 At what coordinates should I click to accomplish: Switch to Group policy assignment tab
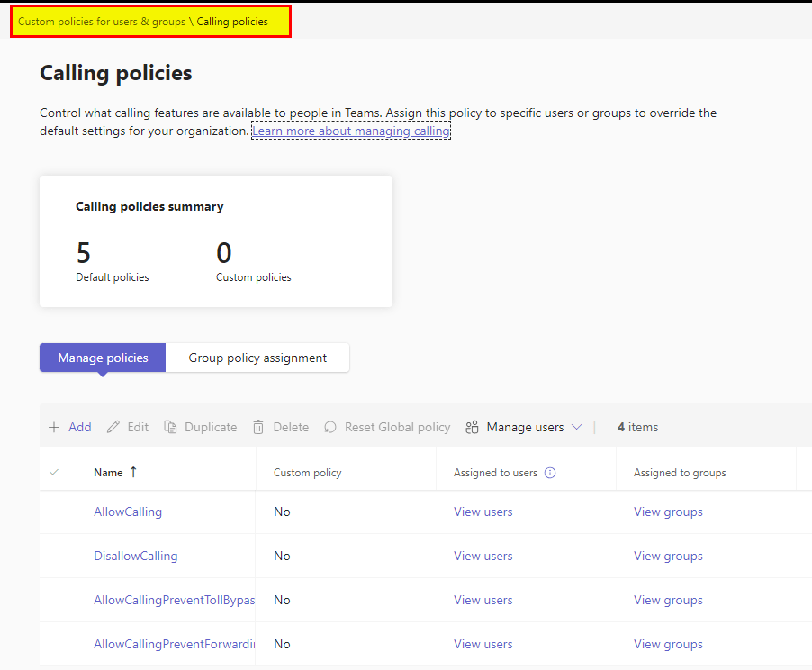click(257, 358)
